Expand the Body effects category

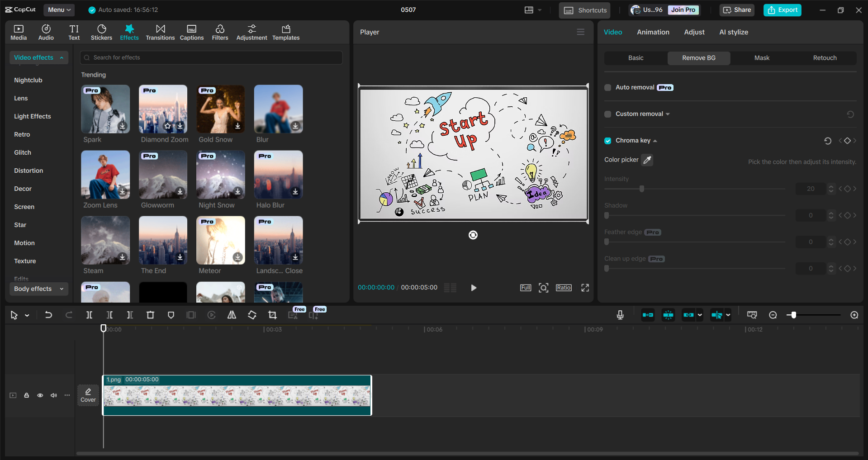[39, 289]
